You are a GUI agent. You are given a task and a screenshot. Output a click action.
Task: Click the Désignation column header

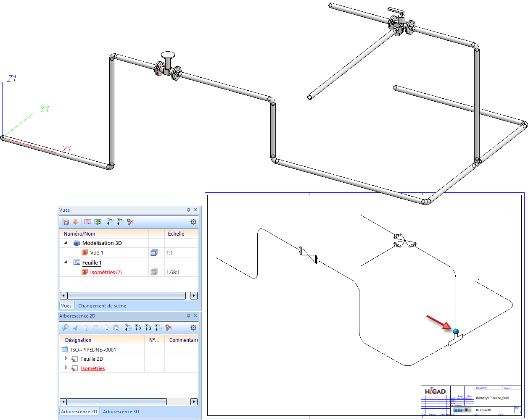point(102,340)
